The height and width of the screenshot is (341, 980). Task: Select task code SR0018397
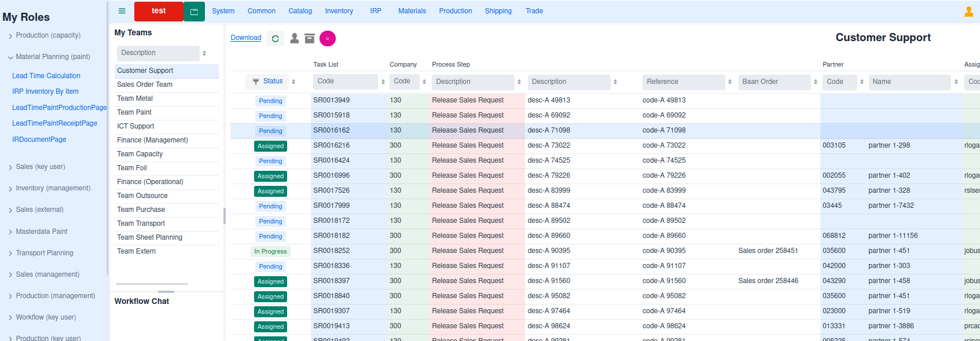click(x=332, y=281)
